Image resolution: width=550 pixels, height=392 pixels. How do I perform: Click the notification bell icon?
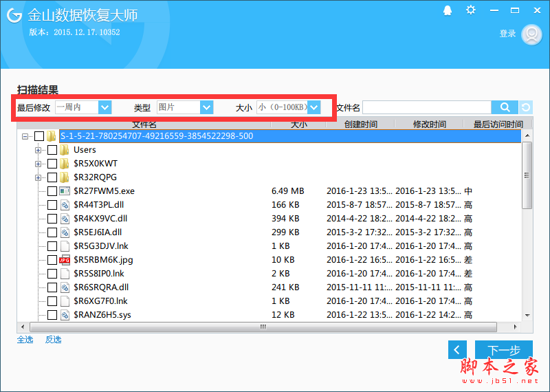coord(448,10)
